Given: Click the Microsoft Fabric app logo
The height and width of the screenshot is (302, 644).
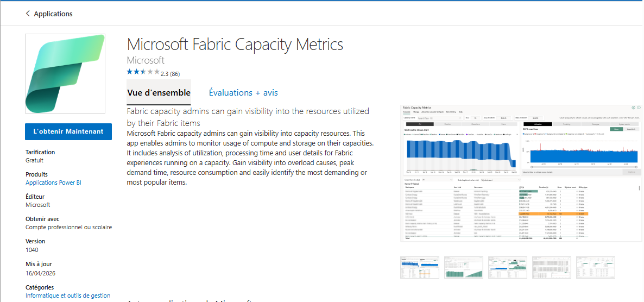Looking at the screenshot, I should coord(65,73).
